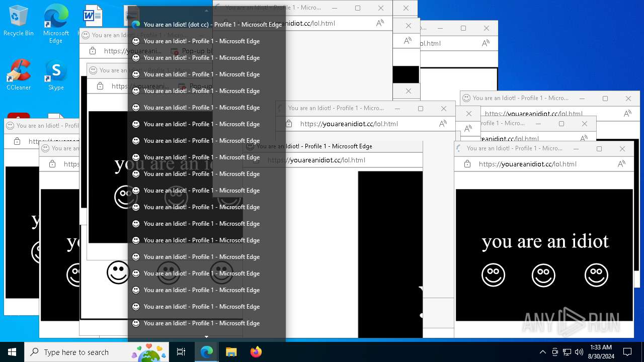Click the lock icon in the upper-left Edge window

pos(93,51)
